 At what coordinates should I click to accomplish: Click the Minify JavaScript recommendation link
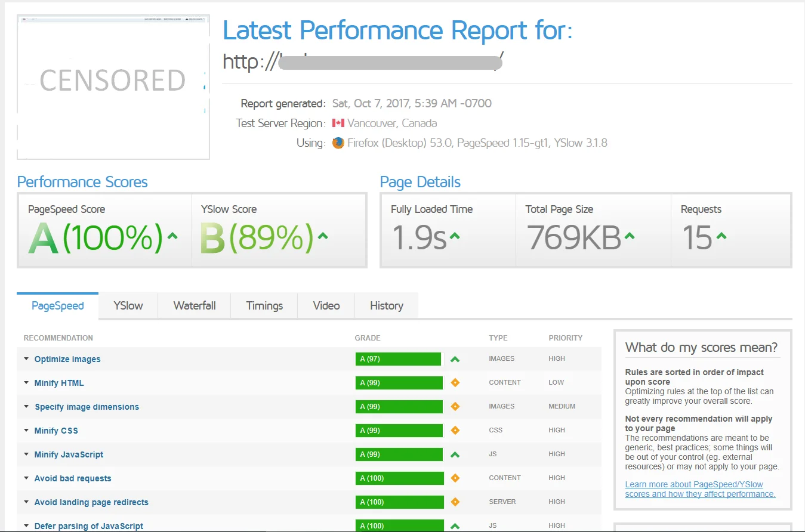coord(69,454)
